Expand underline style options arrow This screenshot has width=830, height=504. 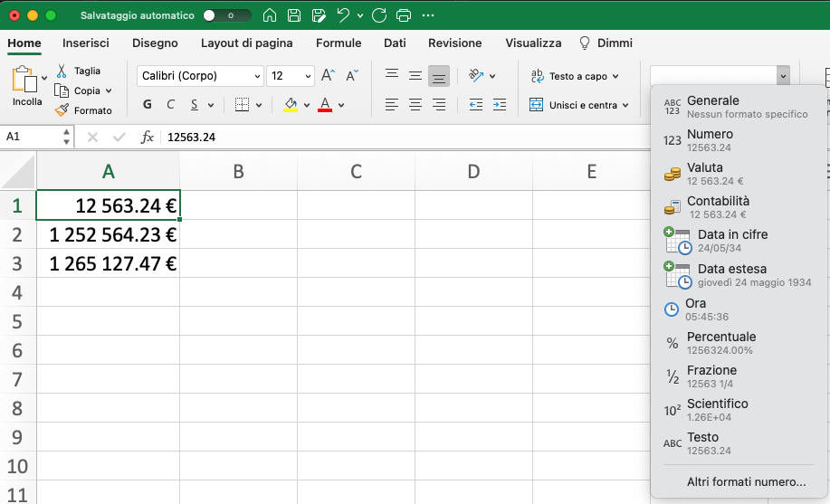coord(211,105)
